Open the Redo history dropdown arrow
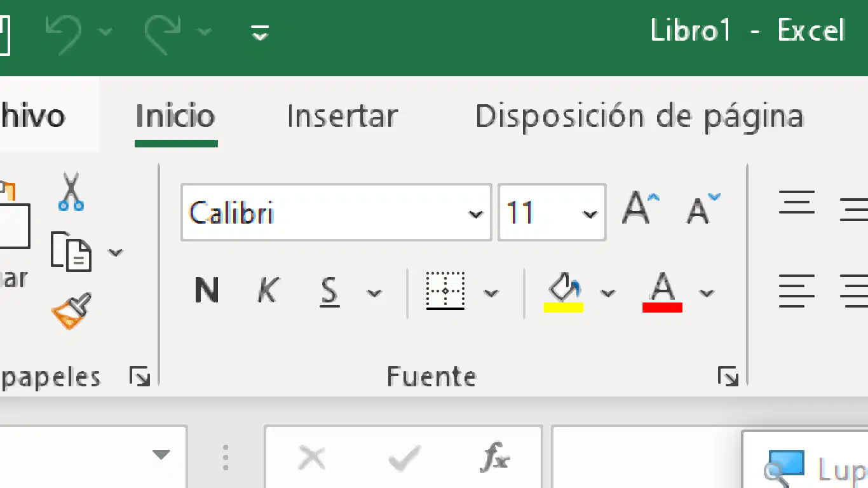 point(205,32)
